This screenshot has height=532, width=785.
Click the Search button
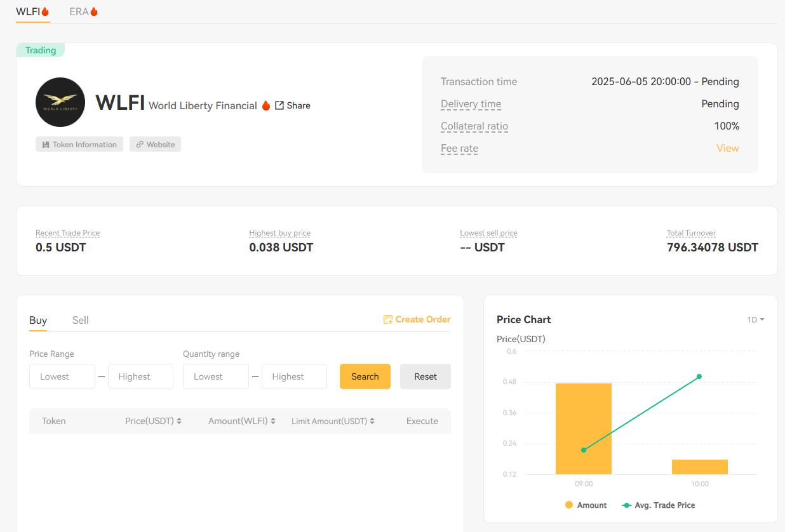point(365,376)
